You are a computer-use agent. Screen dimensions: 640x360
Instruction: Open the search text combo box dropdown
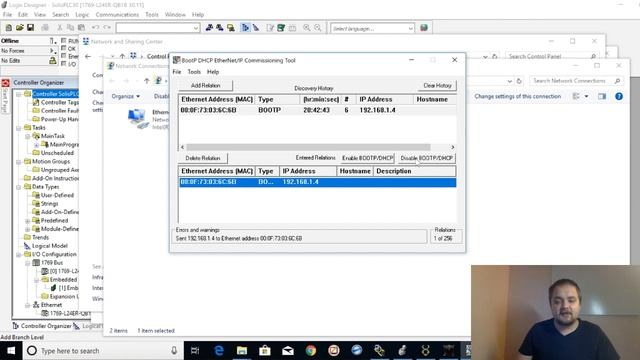point(196,28)
